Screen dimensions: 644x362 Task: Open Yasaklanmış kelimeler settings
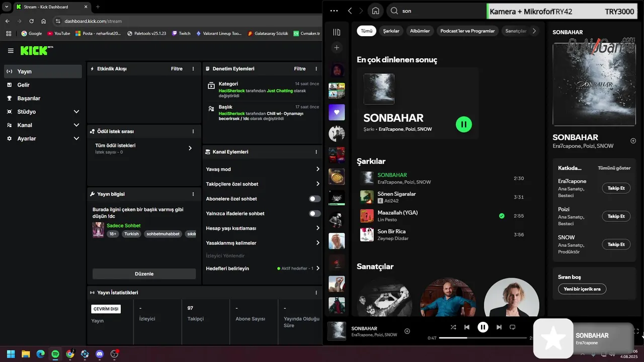click(x=263, y=243)
